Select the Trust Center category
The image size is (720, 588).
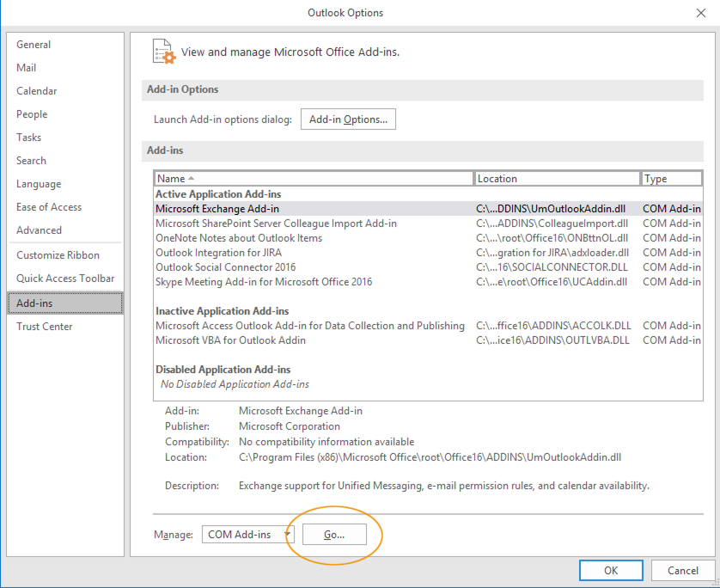[44, 327]
